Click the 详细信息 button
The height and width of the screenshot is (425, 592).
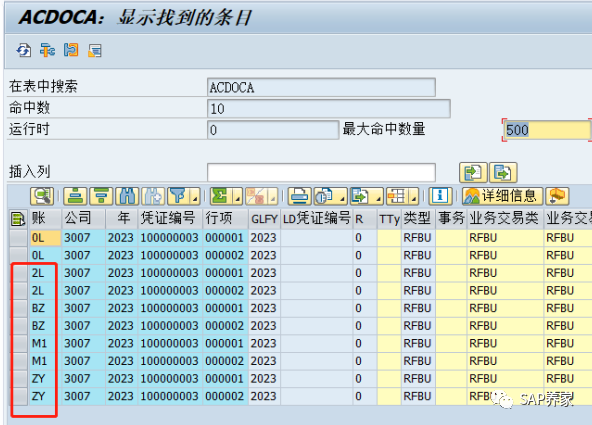503,196
